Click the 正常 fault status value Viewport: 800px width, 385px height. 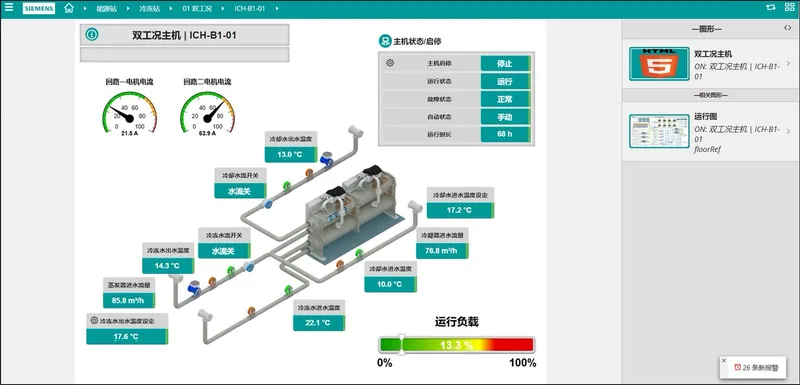pos(505,99)
